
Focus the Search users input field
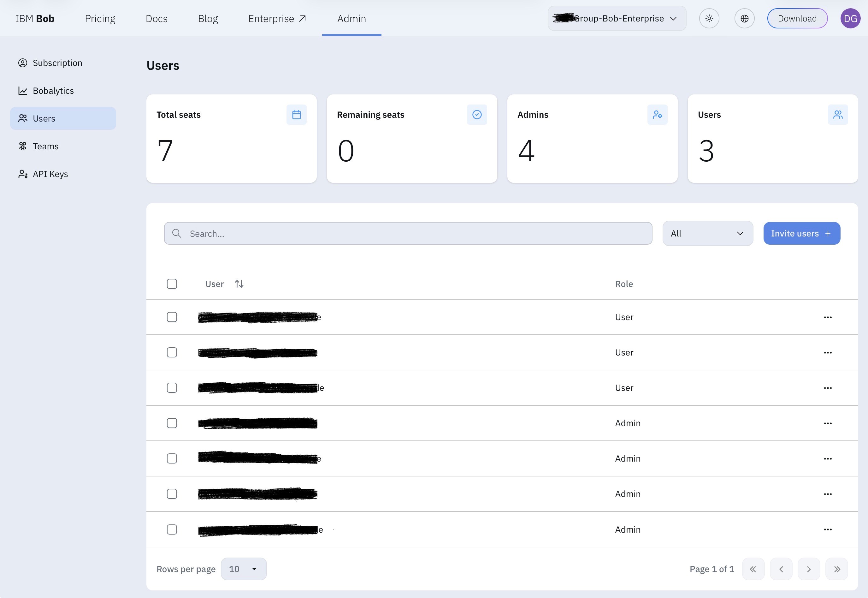coord(408,233)
